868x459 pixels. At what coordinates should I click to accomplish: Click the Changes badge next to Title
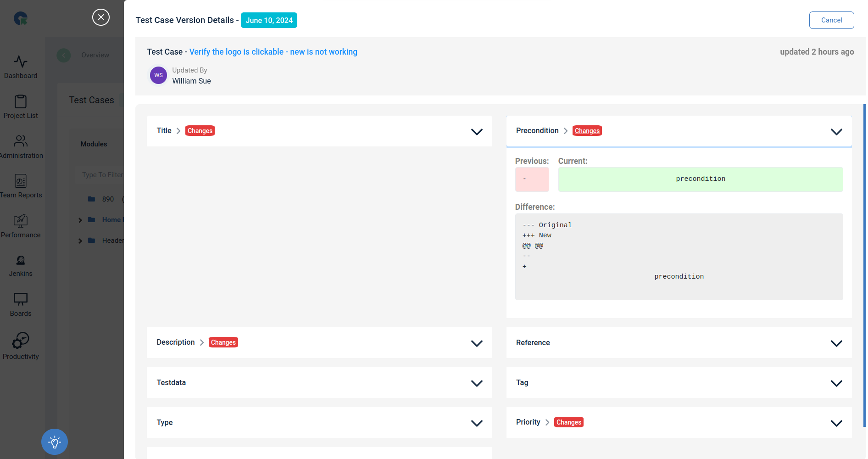point(200,131)
